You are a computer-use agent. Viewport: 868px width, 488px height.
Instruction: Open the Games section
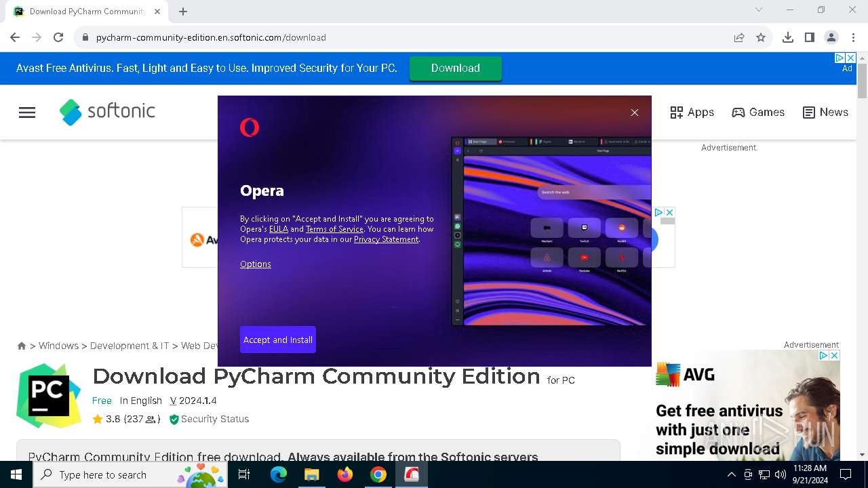pyautogui.click(x=758, y=113)
